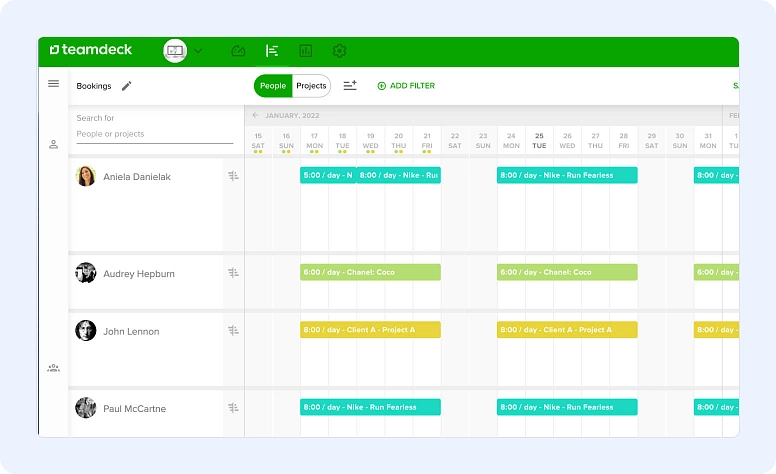Screen dimensions: 776x474
Task: Click the single person icon in left sidebar
Action: [53, 144]
